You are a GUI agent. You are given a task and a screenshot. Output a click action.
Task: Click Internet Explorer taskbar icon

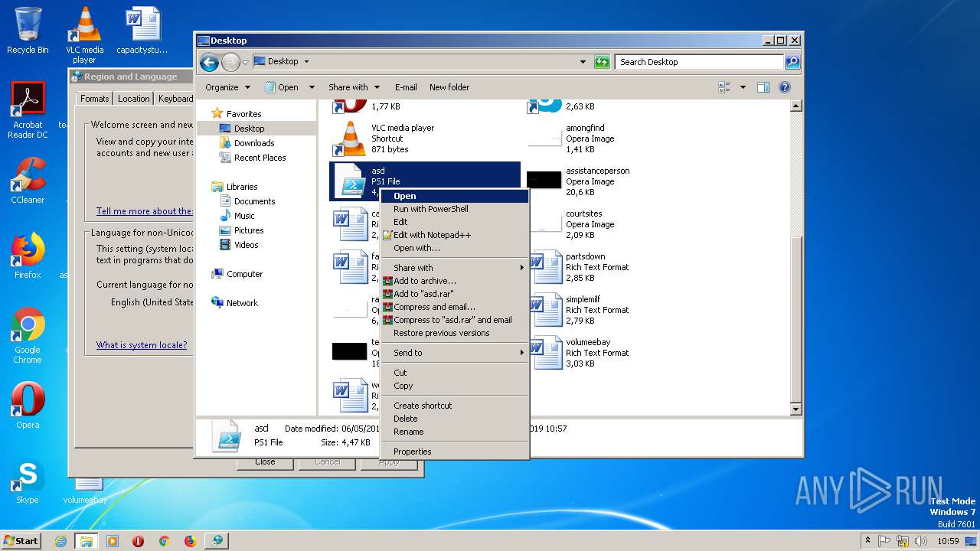pos(60,541)
